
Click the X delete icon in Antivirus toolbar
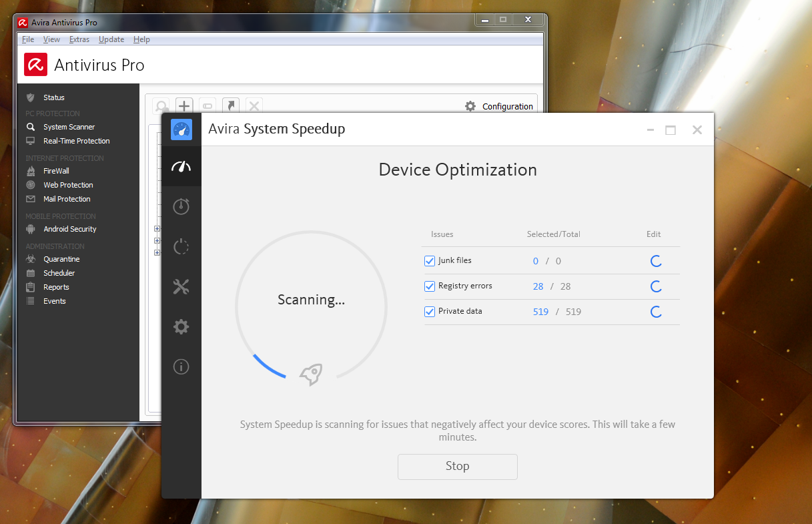254,105
